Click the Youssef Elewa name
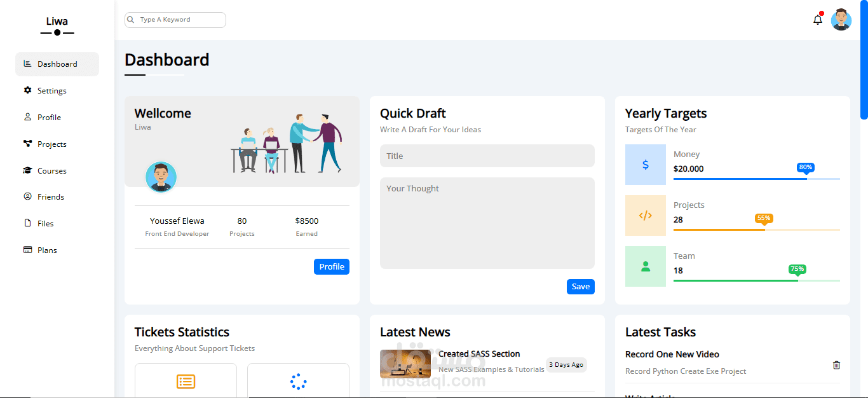Viewport: 868px width, 398px height. pos(177,221)
